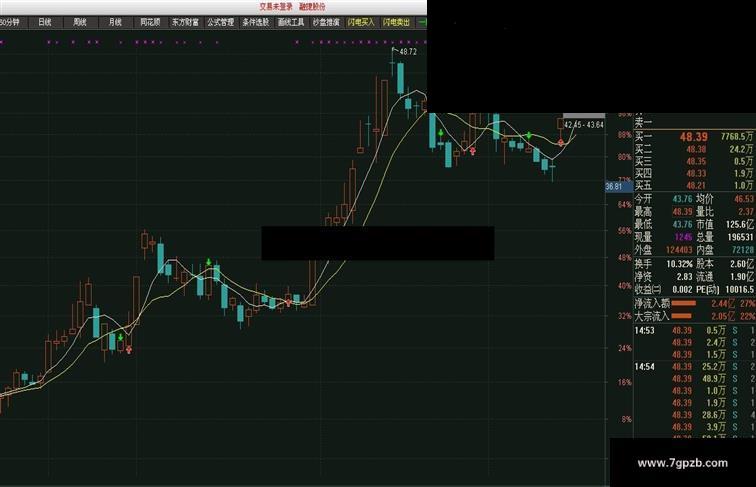Click the 14:54 tick timestamp
Viewport: 756px width, 487px height.
tap(645, 367)
